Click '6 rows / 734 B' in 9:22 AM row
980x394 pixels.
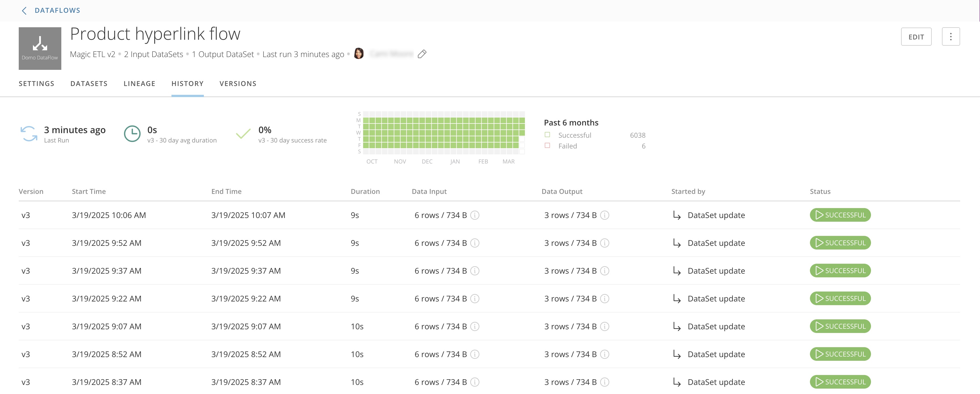click(x=441, y=299)
